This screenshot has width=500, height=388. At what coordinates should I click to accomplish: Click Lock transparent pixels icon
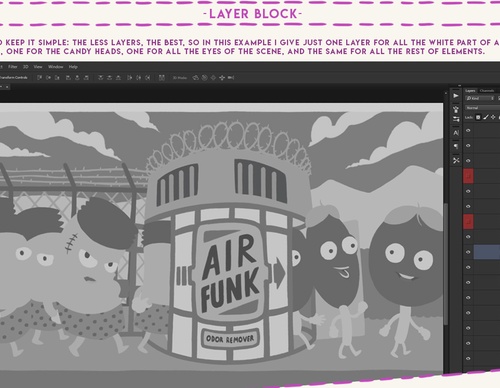[x=478, y=117]
